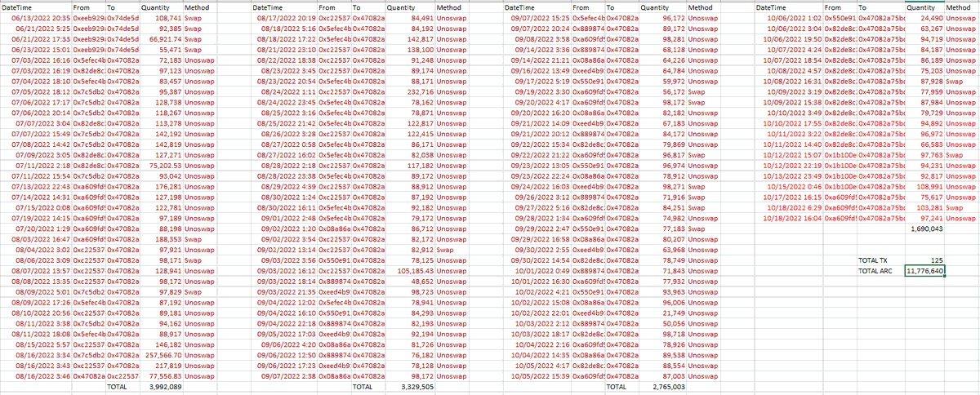Select the total value 2,765,003

(x=669, y=388)
